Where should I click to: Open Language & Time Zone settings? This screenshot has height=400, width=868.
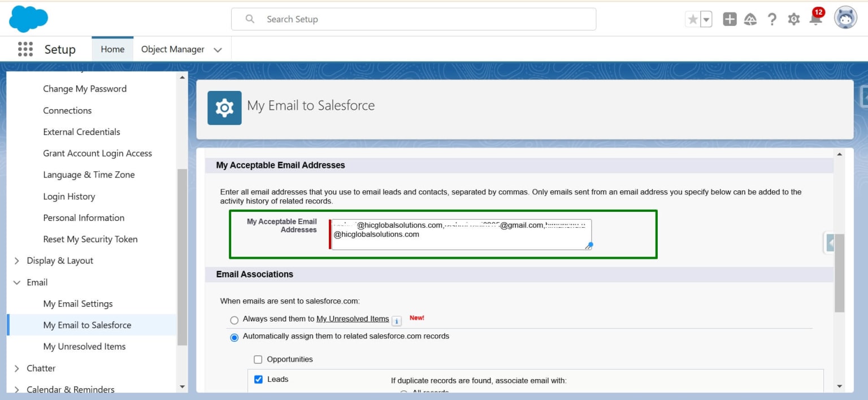click(89, 175)
